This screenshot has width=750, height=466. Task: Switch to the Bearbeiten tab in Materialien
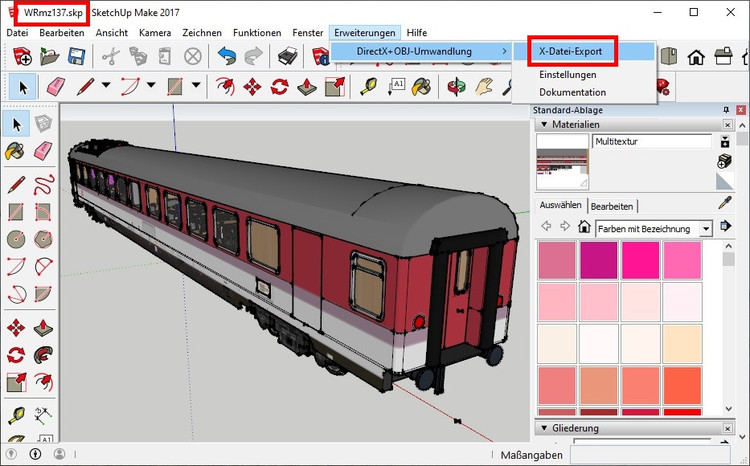coord(612,206)
